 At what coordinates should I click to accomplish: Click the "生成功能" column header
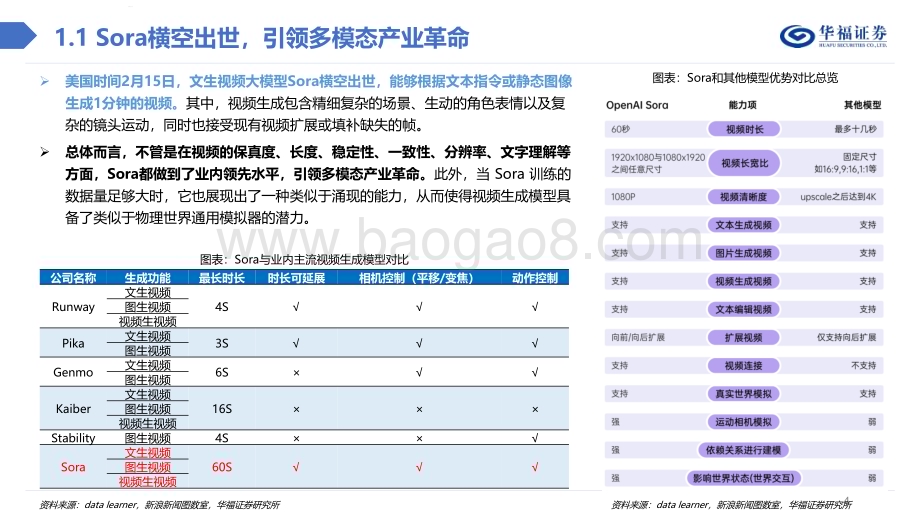click(x=147, y=278)
